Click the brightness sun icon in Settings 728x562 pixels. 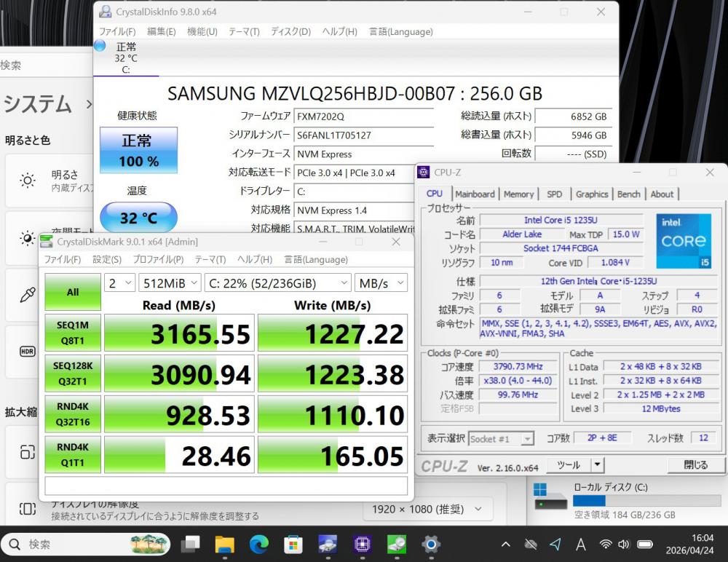click(x=28, y=181)
